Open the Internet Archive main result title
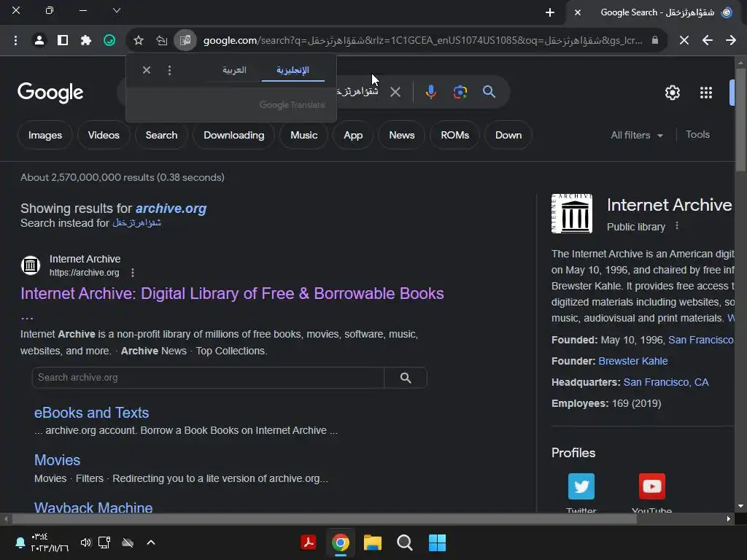This screenshot has height=560, width=747. coord(232,293)
